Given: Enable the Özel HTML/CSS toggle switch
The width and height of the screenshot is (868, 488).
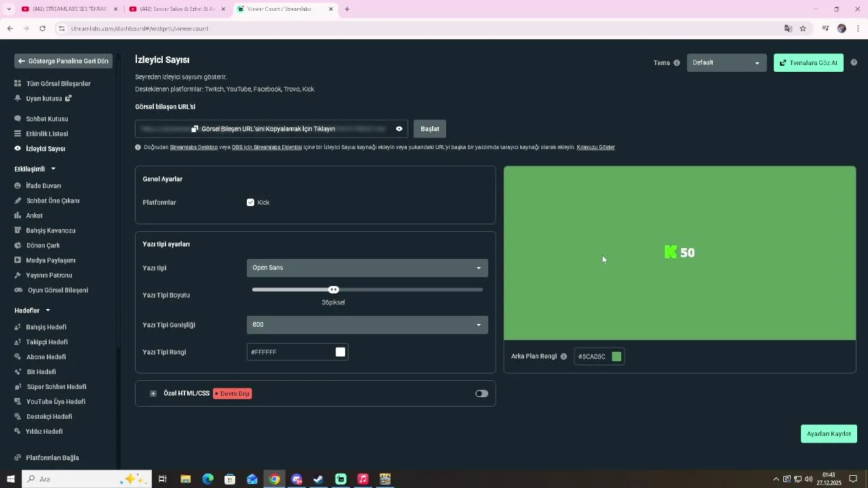Looking at the screenshot, I should click(x=481, y=394).
